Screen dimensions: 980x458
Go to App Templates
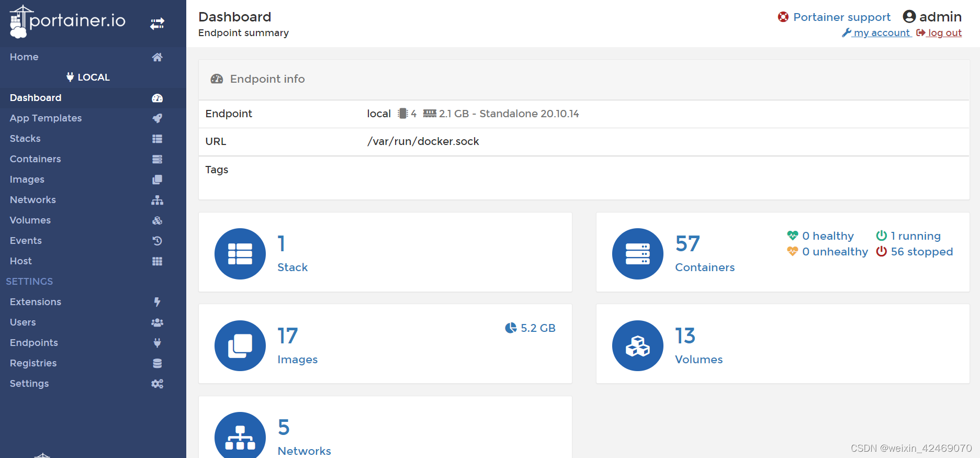[46, 118]
